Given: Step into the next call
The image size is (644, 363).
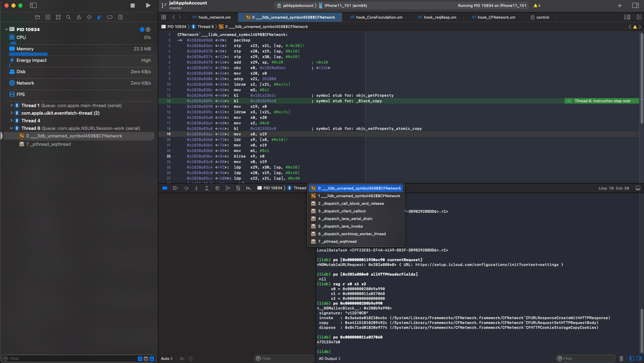Looking at the screenshot, I should 196,188.
